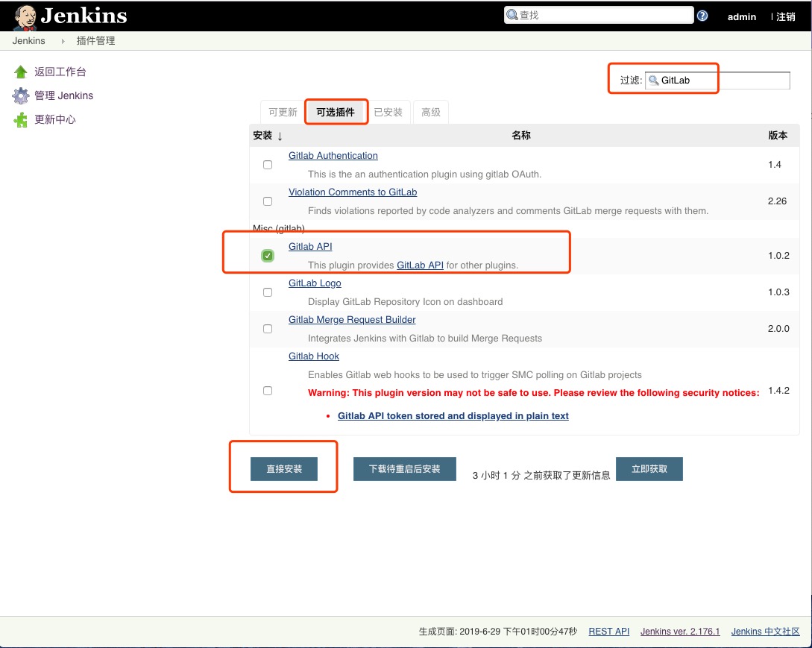Switch to the 可选插件 tab

336,112
